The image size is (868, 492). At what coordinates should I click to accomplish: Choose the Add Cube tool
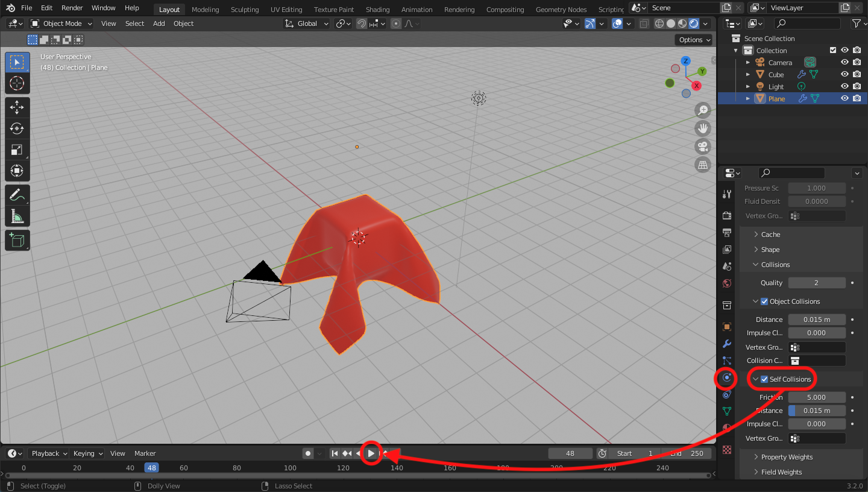point(17,240)
